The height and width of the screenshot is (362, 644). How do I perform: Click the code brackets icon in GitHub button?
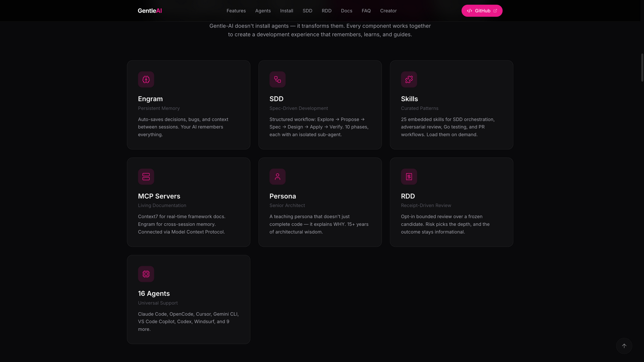pos(470,11)
